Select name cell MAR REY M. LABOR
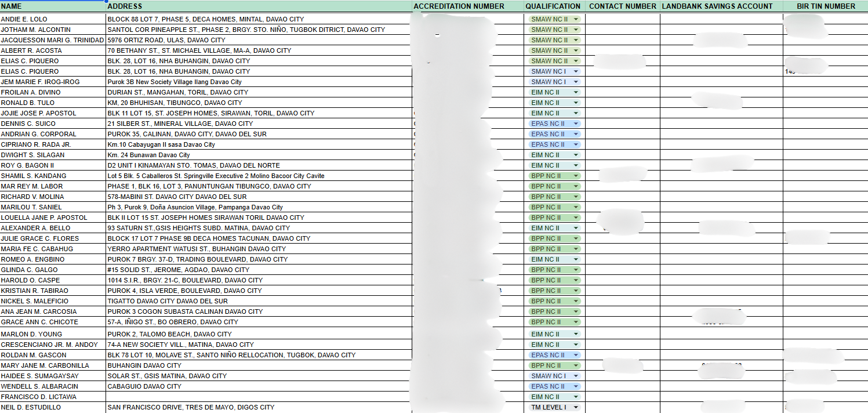The width and height of the screenshot is (868, 413). [x=53, y=186]
